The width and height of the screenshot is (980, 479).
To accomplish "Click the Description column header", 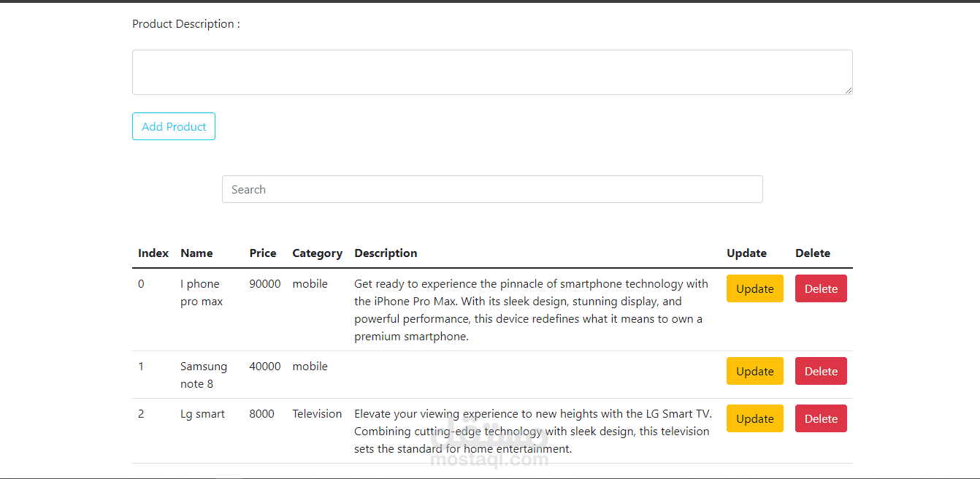I will [386, 253].
